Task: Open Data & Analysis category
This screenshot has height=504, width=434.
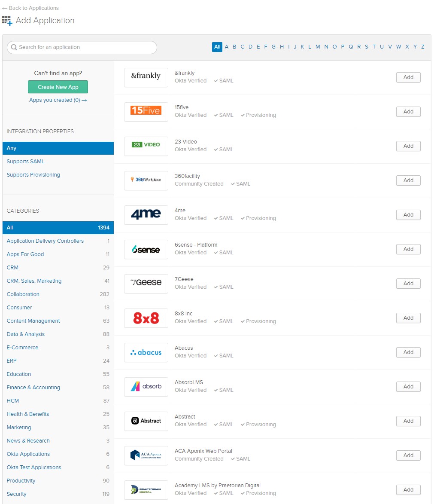Action: coord(58,334)
